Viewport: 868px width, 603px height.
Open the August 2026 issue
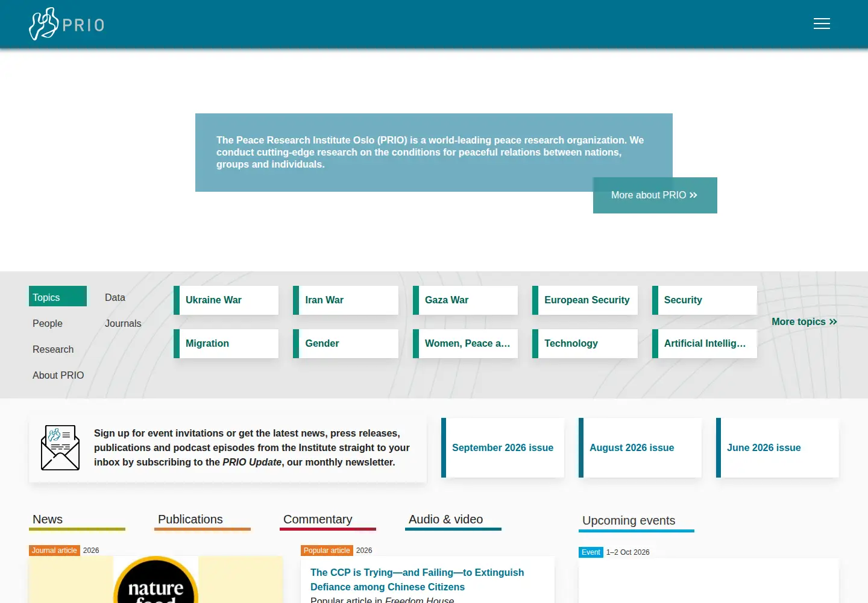(640, 448)
